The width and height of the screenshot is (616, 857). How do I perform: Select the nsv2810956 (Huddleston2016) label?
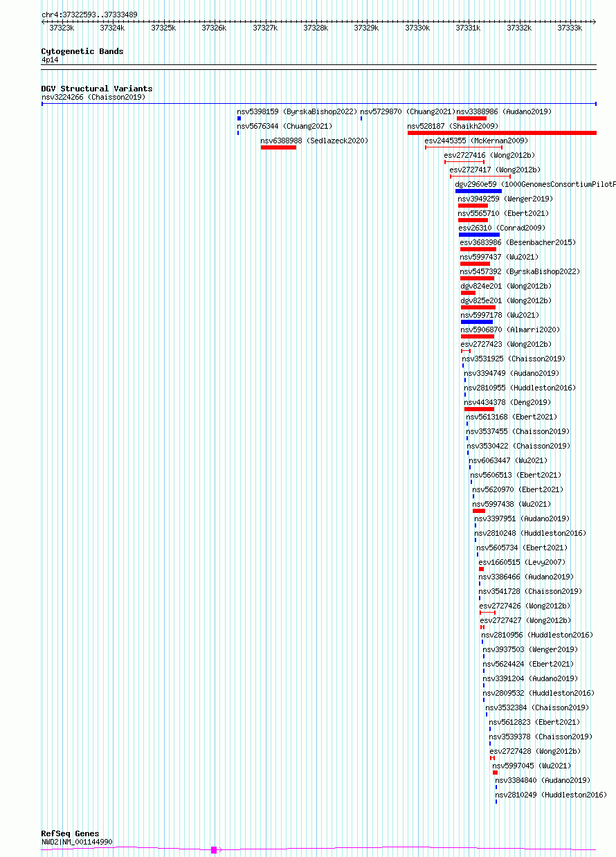pos(537,635)
